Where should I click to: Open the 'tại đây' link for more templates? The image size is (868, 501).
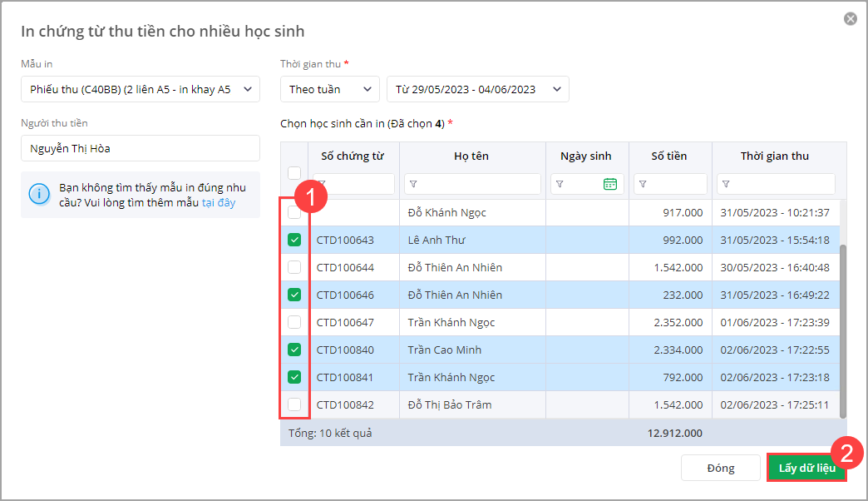coord(219,202)
